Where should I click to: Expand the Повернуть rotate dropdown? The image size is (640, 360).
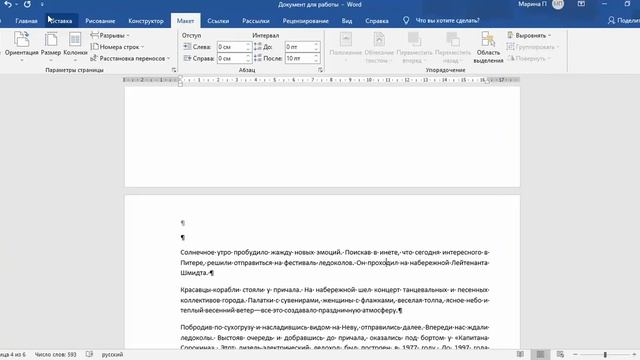click(x=529, y=58)
